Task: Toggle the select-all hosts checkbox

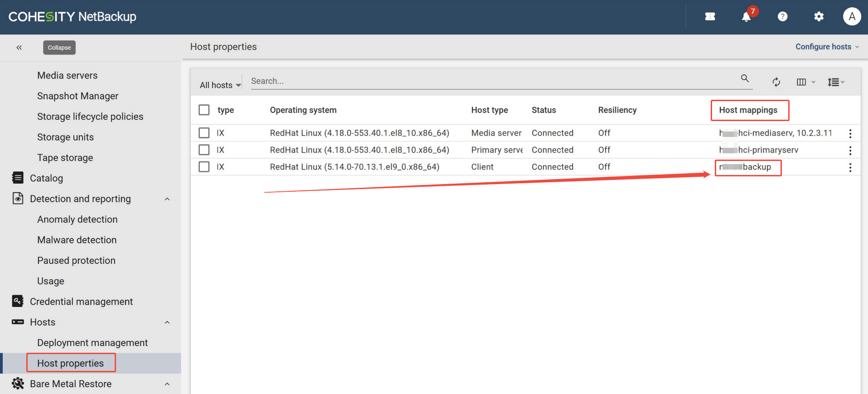Action: [x=204, y=110]
